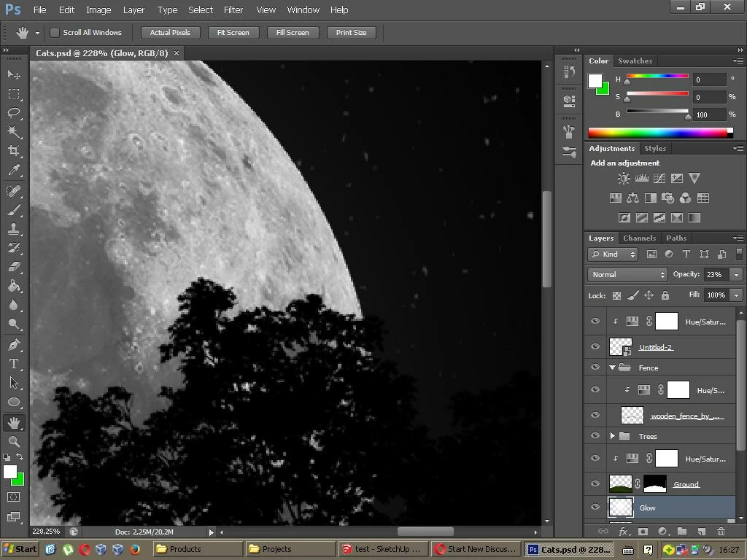Select the Crop tool
Viewport: 747px width, 560px height.
pyautogui.click(x=14, y=151)
